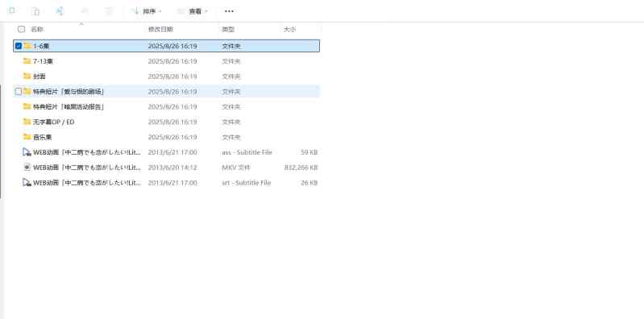This screenshot has height=319, width=644.
Task: Click the folder icon of 7-13集
Action: pos(27,60)
